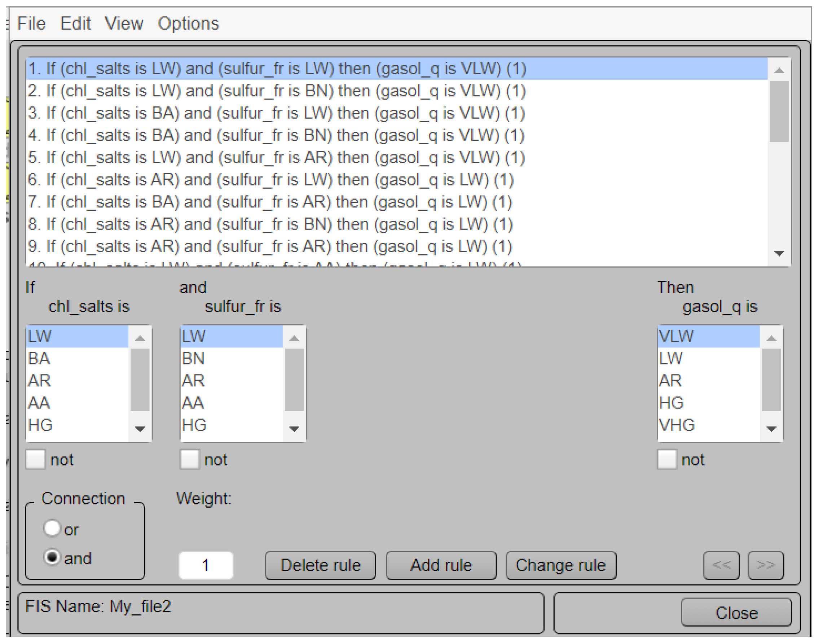Check 'not' box under gasol_q
The image size is (819, 644).
tap(666, 459)
